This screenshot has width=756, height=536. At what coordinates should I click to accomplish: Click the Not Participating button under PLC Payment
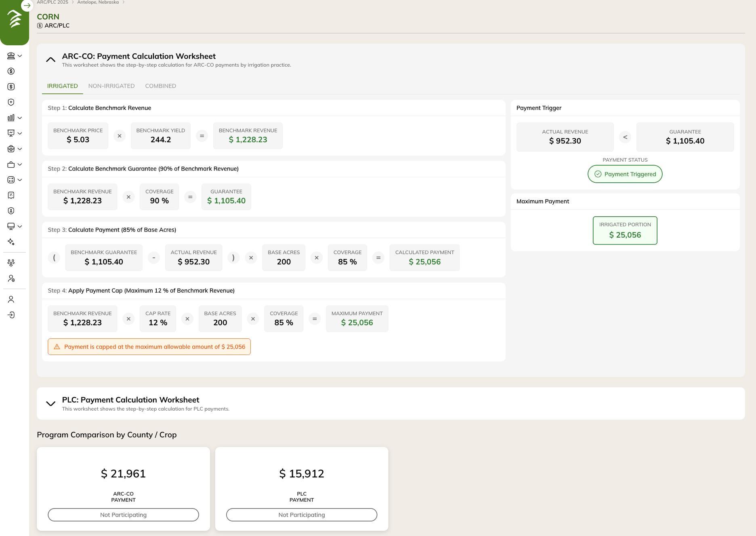(x=301, y=515)
